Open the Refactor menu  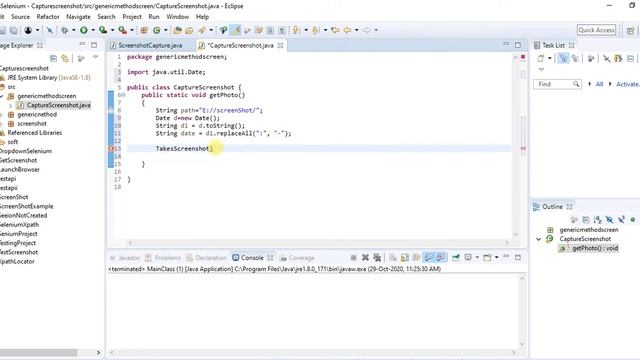48,17
